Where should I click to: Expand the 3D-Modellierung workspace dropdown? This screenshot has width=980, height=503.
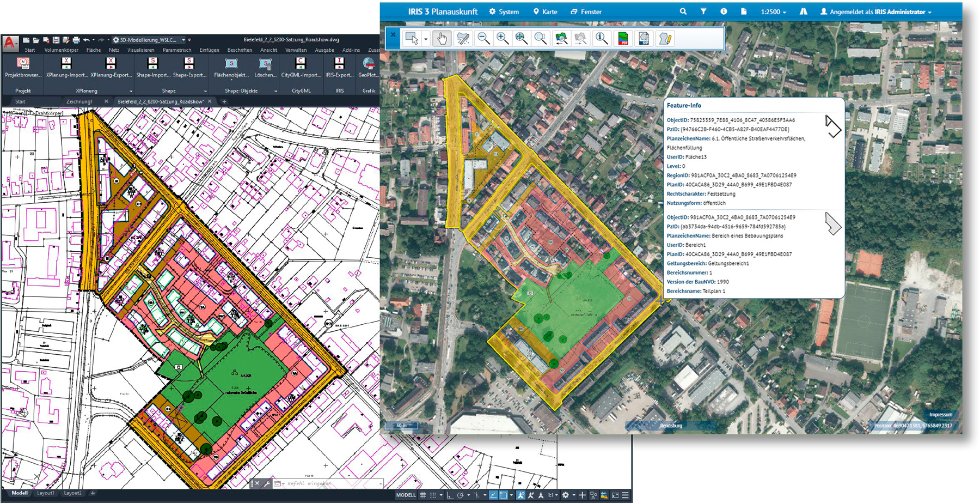pos(183,40)
